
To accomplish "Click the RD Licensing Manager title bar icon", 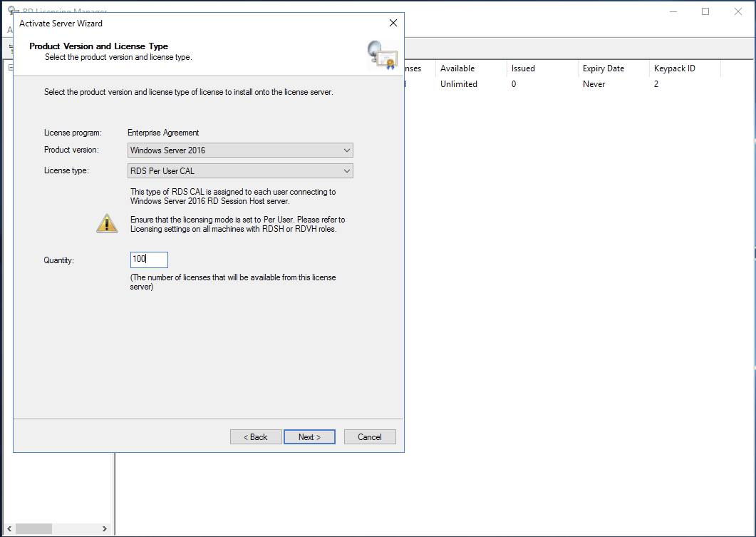I will click(x=14, y=10).
